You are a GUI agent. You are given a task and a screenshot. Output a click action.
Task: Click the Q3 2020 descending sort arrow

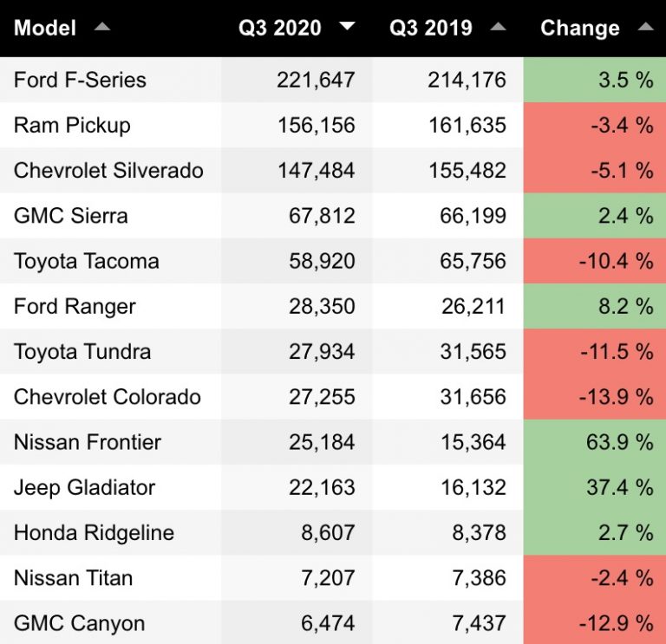point(347,26)
